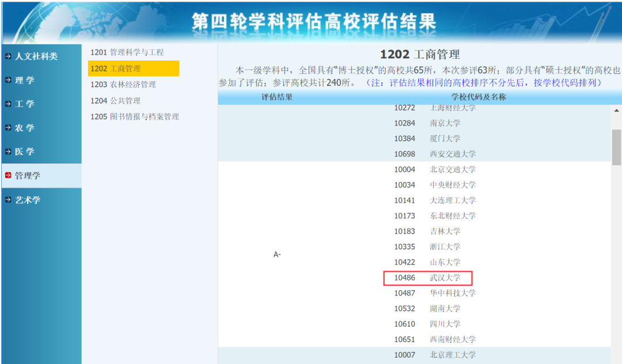Click the 1202 工商管理 page heading

coord(420,54)
